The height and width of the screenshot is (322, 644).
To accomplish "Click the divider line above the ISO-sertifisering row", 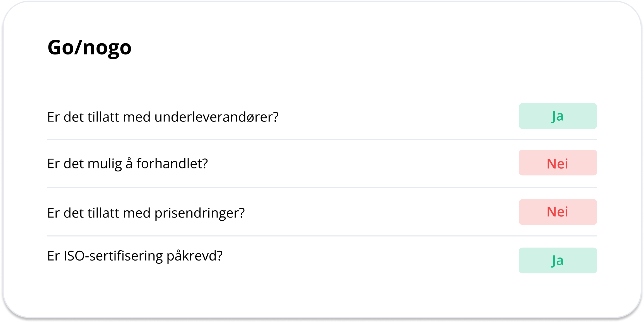I will coord(322,236).
